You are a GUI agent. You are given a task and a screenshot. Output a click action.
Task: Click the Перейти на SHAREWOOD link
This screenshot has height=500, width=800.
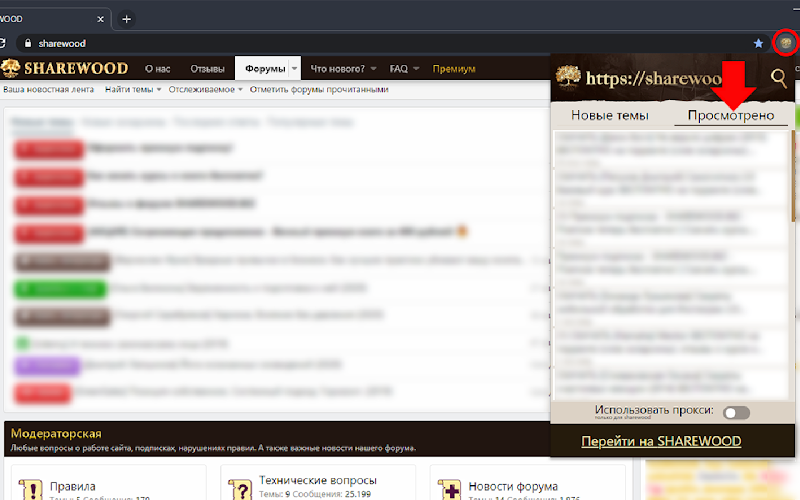(x=661, y=441)
